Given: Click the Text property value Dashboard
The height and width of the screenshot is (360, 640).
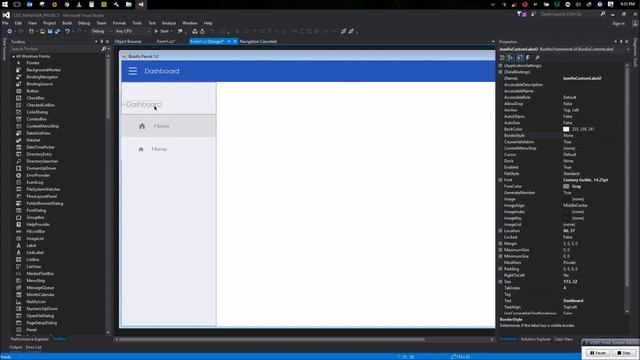Looking at the screenshot, I should click(573, 301).
